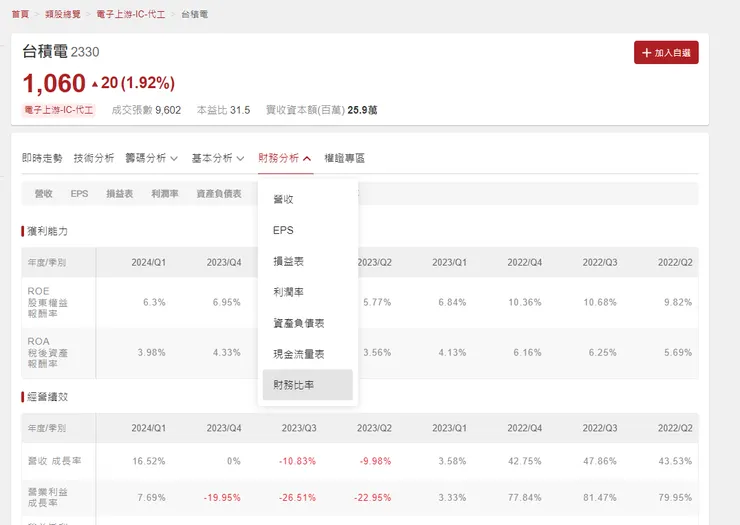Click 損益表 in the sub-navigation bar
This screenshot has height=525, width=740.
coord(119,194)
